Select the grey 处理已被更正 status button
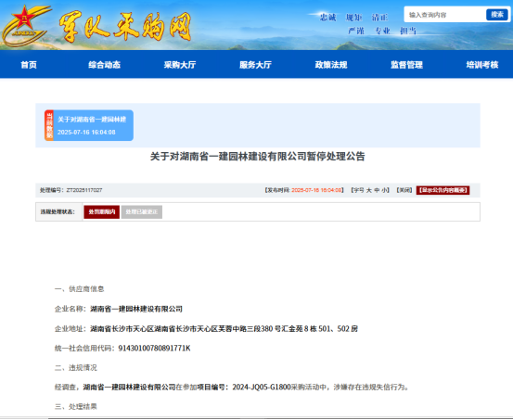This screenshot has width=513, height=420. (142, 212)
